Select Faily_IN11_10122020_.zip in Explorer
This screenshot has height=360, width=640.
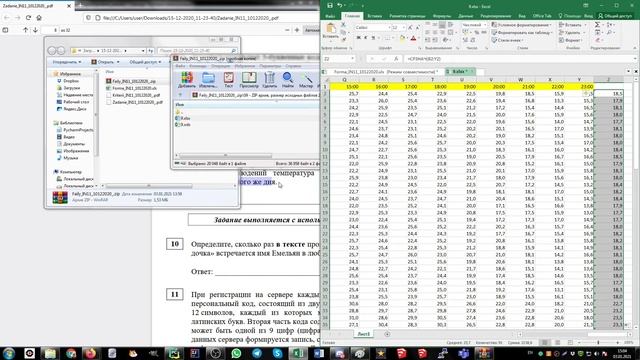click(131, 81)
